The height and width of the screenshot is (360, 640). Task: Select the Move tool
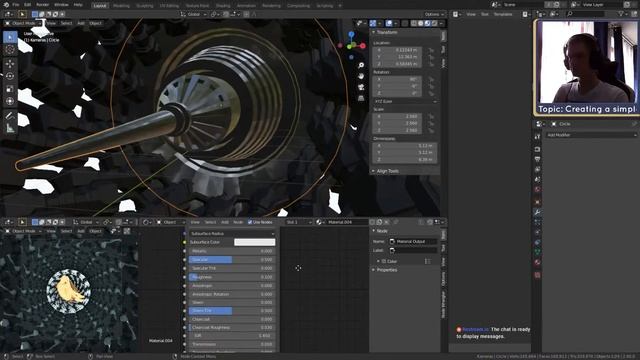pos(10,64)
